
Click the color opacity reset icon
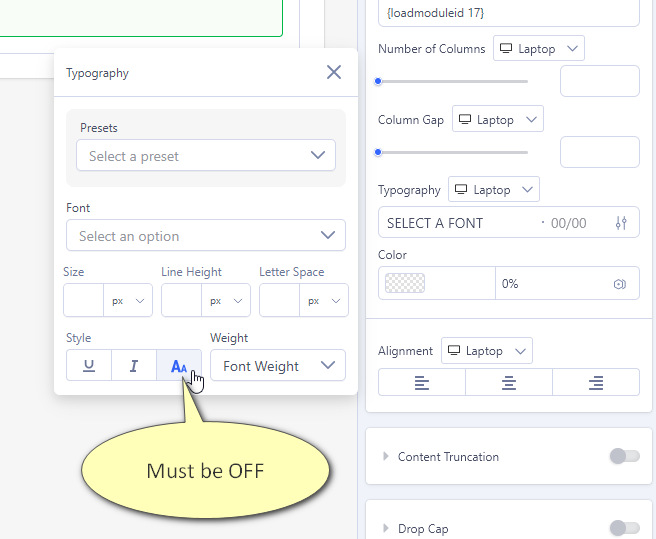[x=620, y=284]
